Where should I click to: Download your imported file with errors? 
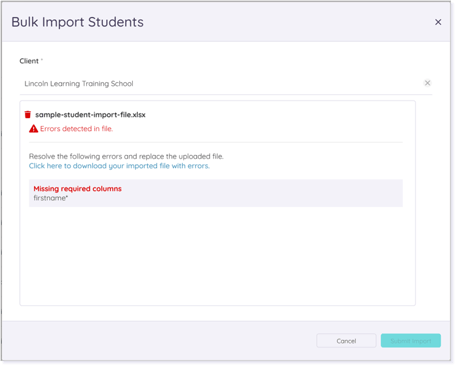coord(119,166)
